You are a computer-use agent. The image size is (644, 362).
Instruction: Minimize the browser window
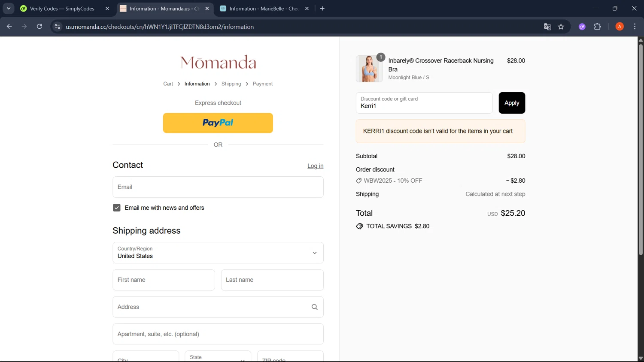coord(596,8)
